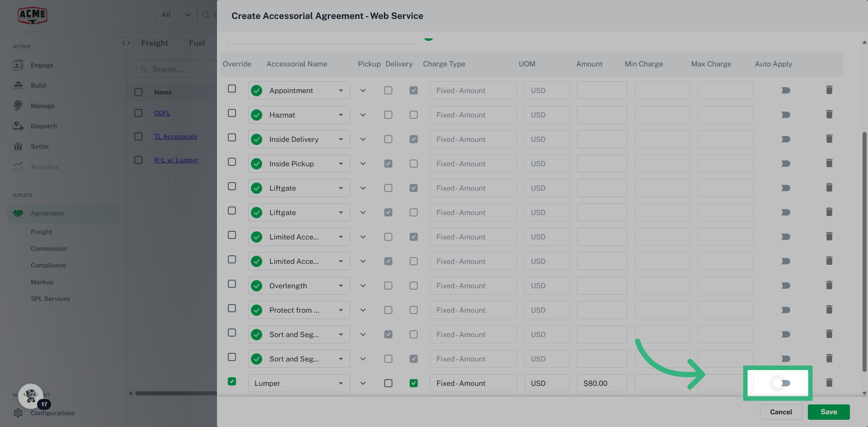This screenshot has height=427, width=868.
Task: Click the Lumper Amount field
Action: (602, 383)
